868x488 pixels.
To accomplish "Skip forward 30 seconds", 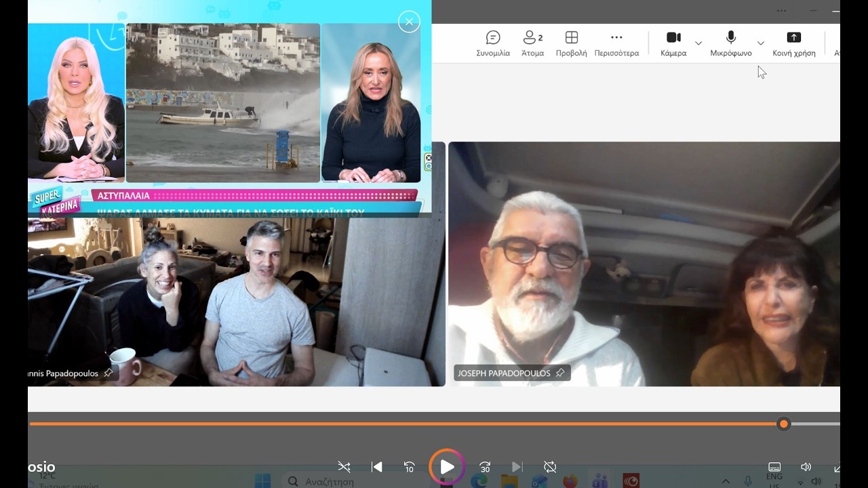I will click(x=485, y=467).
